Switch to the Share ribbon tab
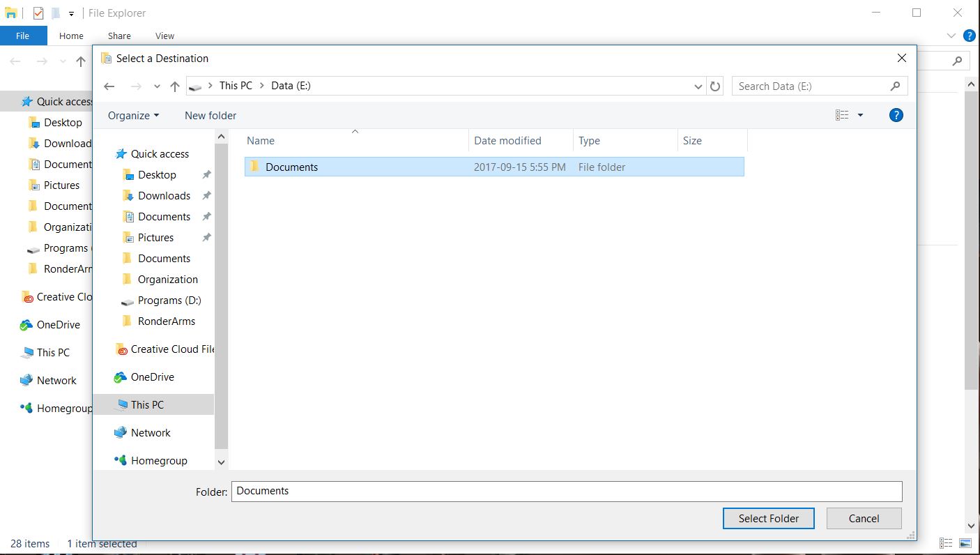Viewport: 980px width, 555px height. [118, 36]
